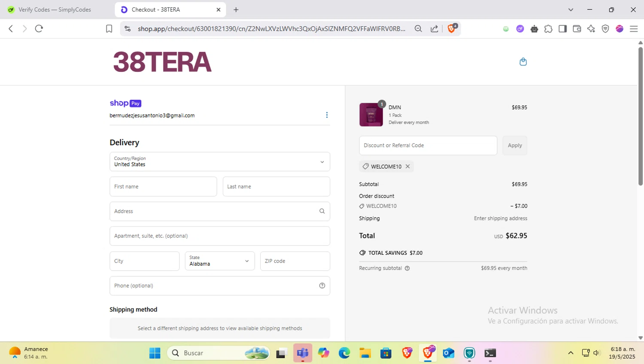Click the taskbar Buscar search box
Image resolution: width=644 pixels, height=364 pixels.
point(219,353)
